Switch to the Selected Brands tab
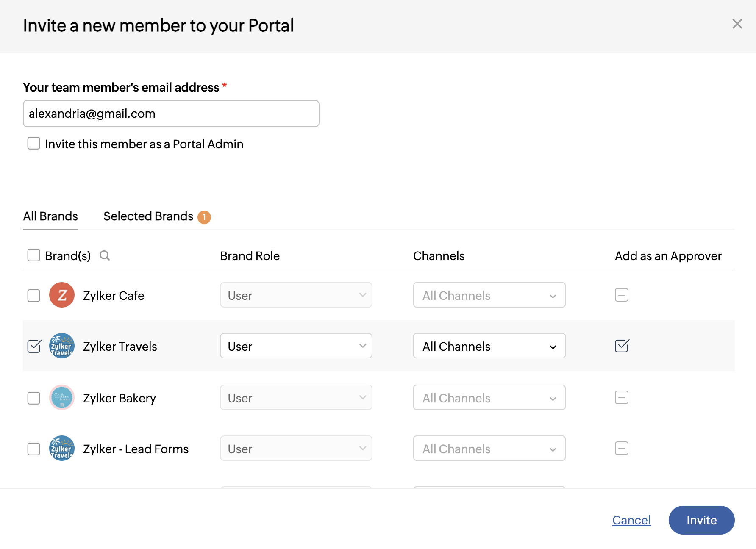Image resolution: width=756 pixels, height=549 pixels. point(148,216)
